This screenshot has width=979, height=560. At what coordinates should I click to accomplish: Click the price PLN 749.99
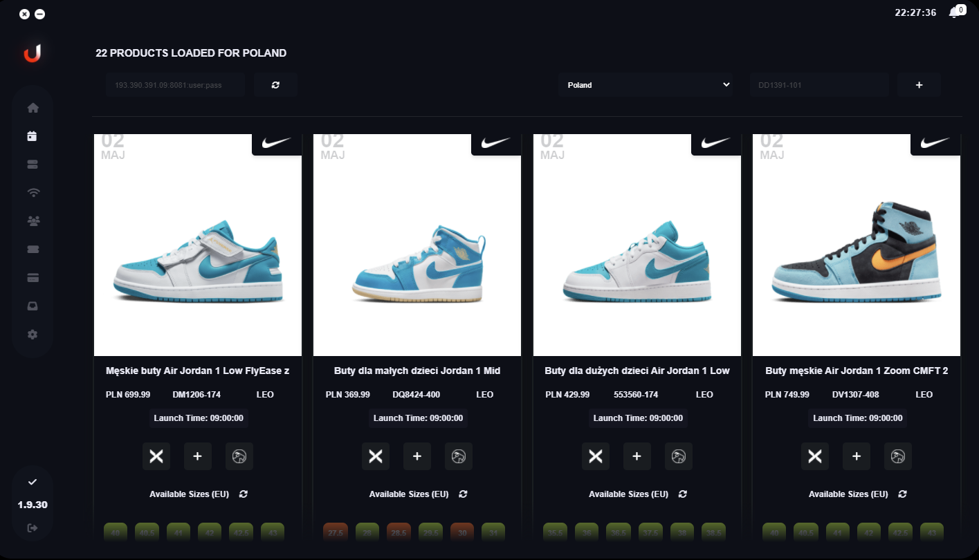[787, 395]
